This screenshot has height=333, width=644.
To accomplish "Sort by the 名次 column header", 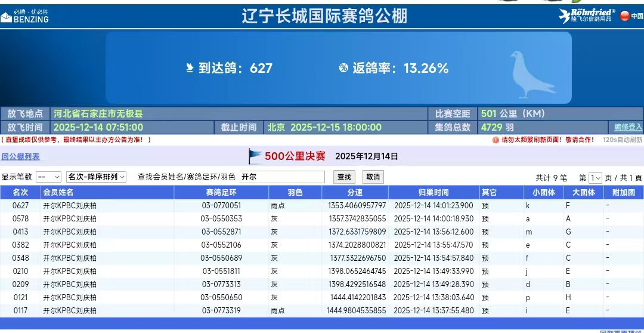I will pyautogui.click(x=20, y=193).
